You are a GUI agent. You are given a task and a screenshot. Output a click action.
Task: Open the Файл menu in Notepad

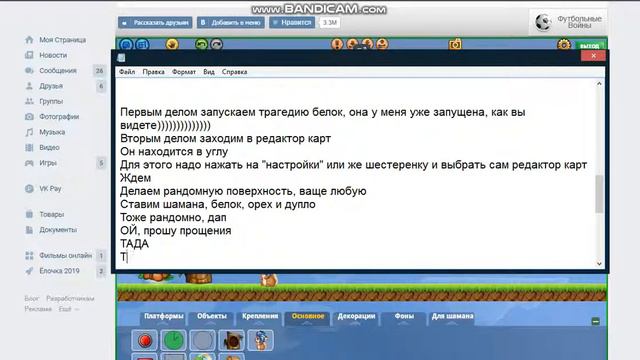tap(127, 72)
